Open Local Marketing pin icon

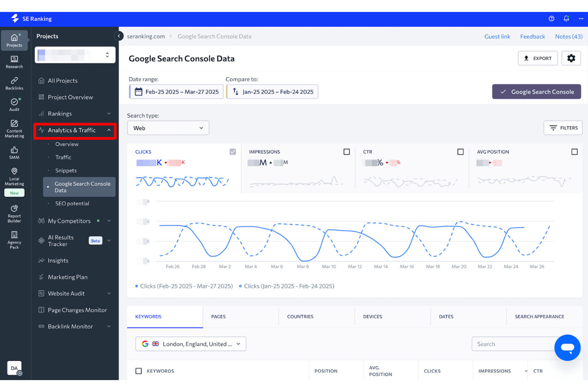(14, 176)
